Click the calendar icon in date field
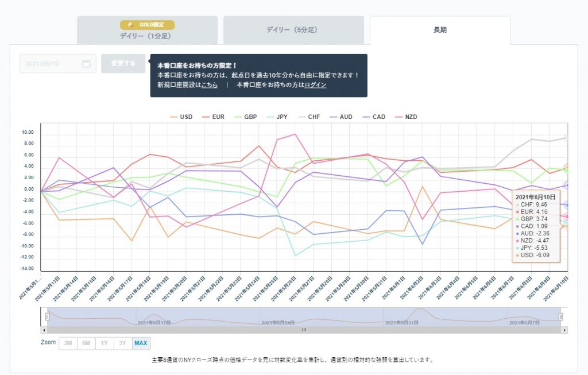Image resolution: width=588 pixels, height=375 pixels. [x=86, y=64]
